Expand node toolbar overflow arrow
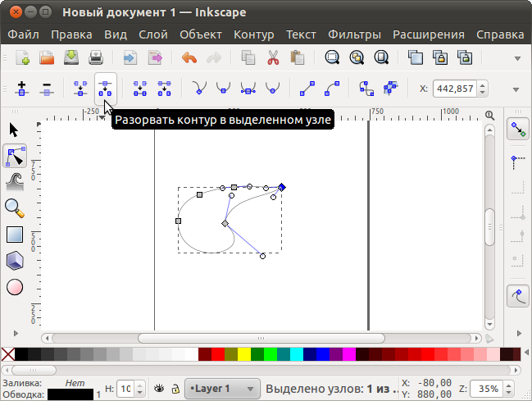The height and width of the screenshot is (401, 532). 516,89
